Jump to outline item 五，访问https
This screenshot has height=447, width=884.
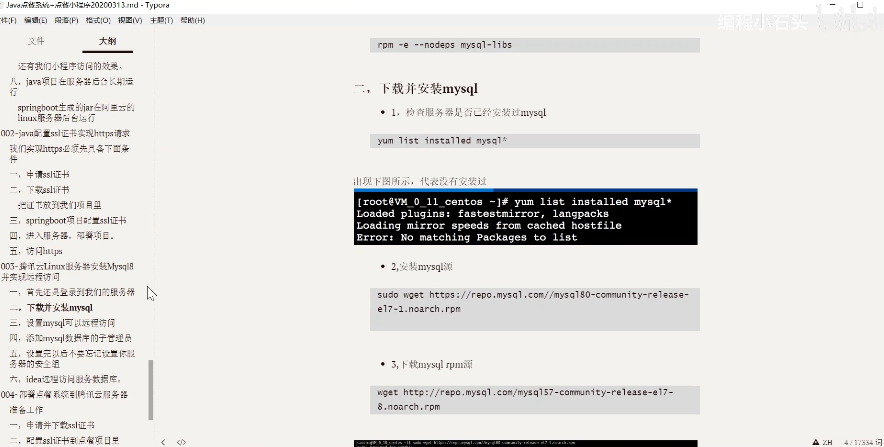pos(36,251)
